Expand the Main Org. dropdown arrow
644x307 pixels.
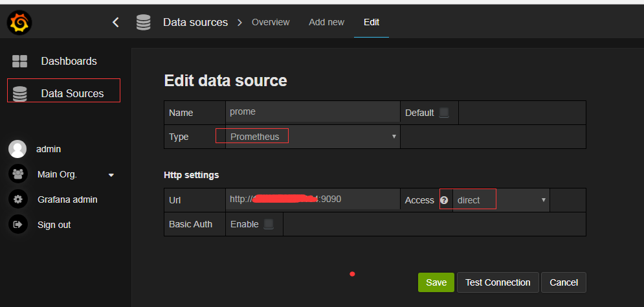coord(111,175)
